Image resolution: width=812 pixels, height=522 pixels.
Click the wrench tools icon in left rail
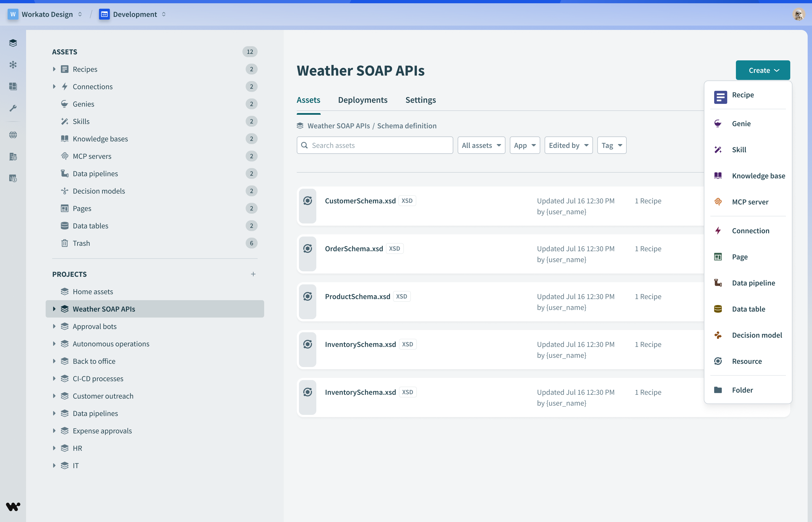click(13, 108)
